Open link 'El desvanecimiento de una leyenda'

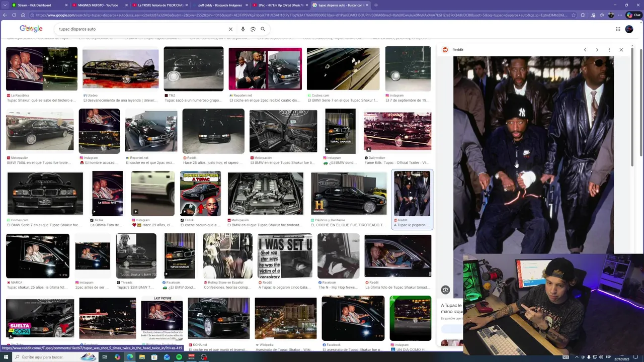coord(120,101)
